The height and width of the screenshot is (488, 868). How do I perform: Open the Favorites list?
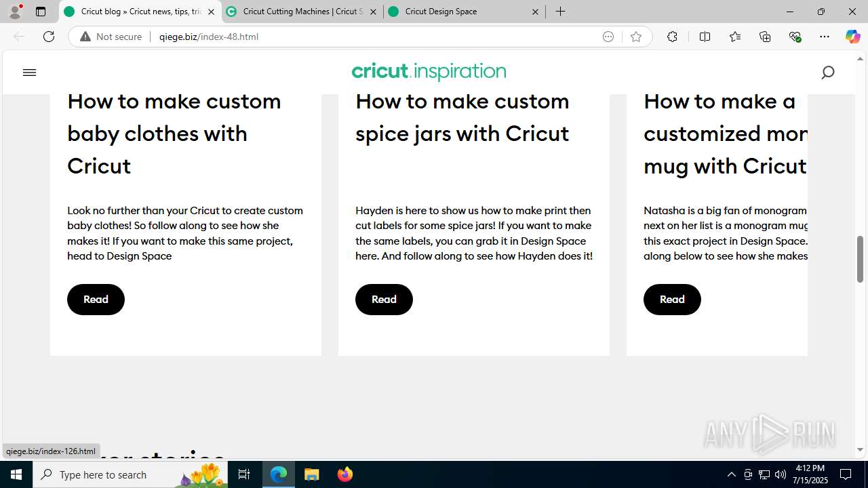tap(735, 37)
